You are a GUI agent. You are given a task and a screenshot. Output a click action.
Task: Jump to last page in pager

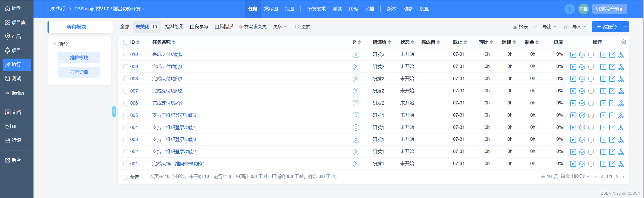coord(624,177)
